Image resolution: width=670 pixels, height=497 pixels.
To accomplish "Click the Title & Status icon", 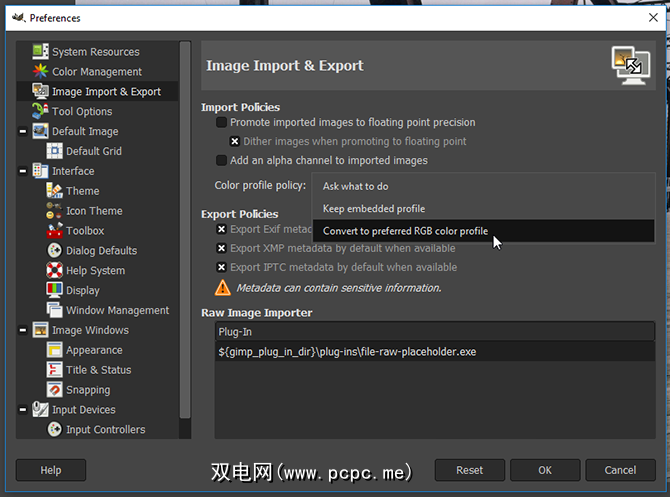I will point(54,369).
